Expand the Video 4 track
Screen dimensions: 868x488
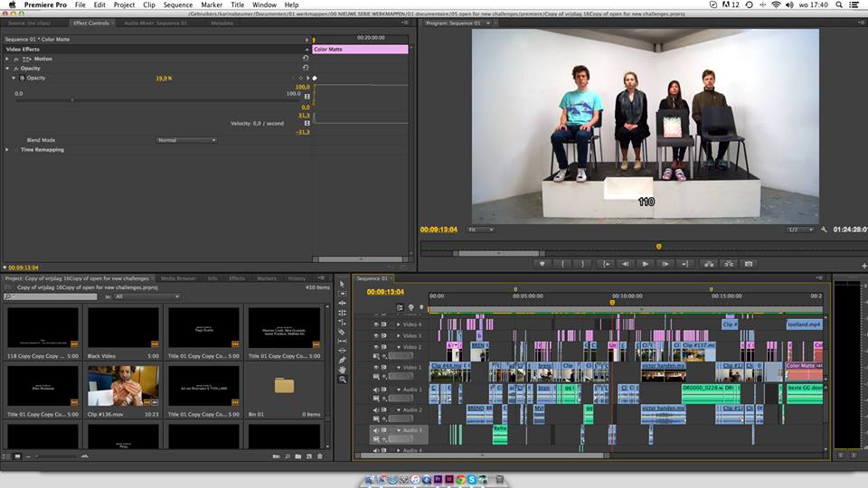[x=398, y=324]
